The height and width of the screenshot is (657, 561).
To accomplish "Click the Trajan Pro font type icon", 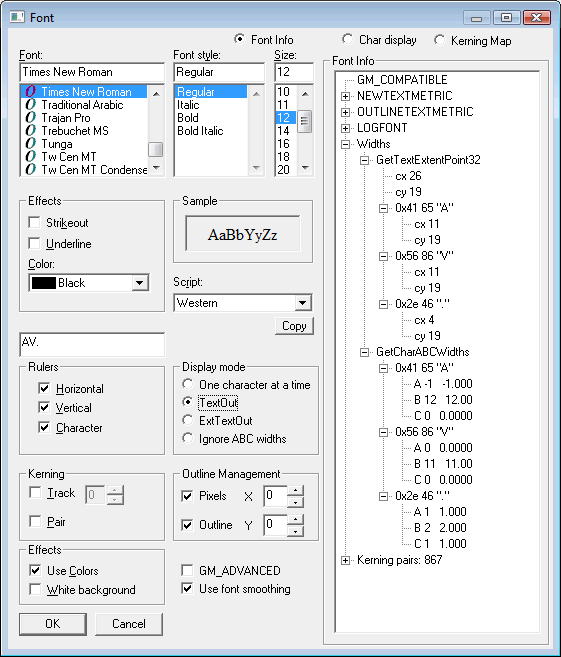I will tap(31, 118).
